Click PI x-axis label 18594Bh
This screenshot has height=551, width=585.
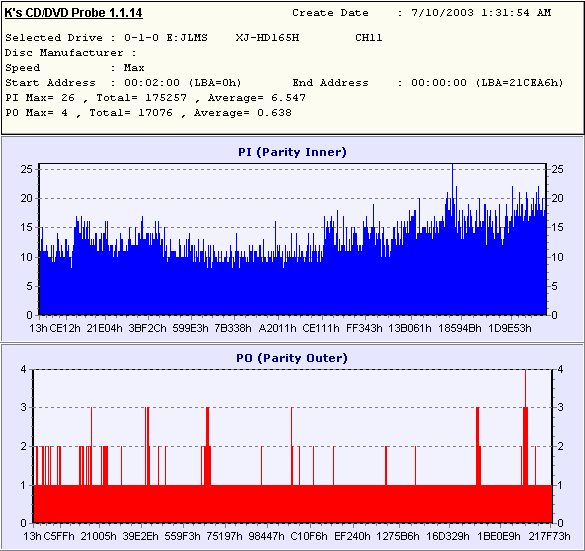(x=460, y=328)
